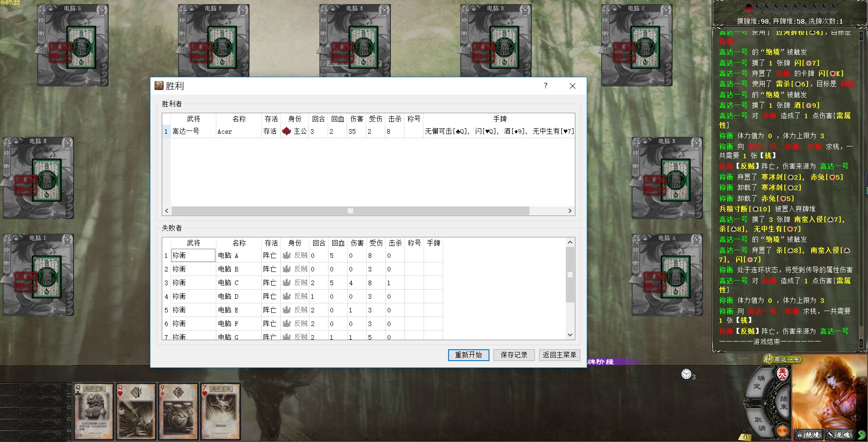Screen dimensions: 868x442
Task: Click the 电脑 A player avatar
Action: pyautogui.click(x=667, y=275)
